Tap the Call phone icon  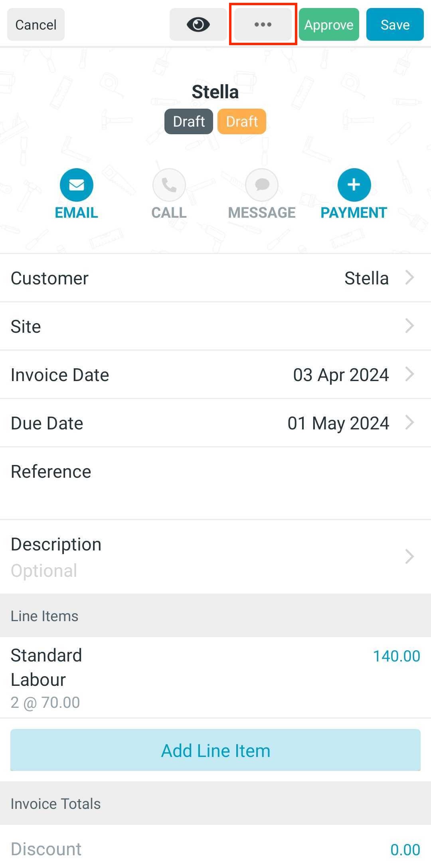tap(169, 185)
